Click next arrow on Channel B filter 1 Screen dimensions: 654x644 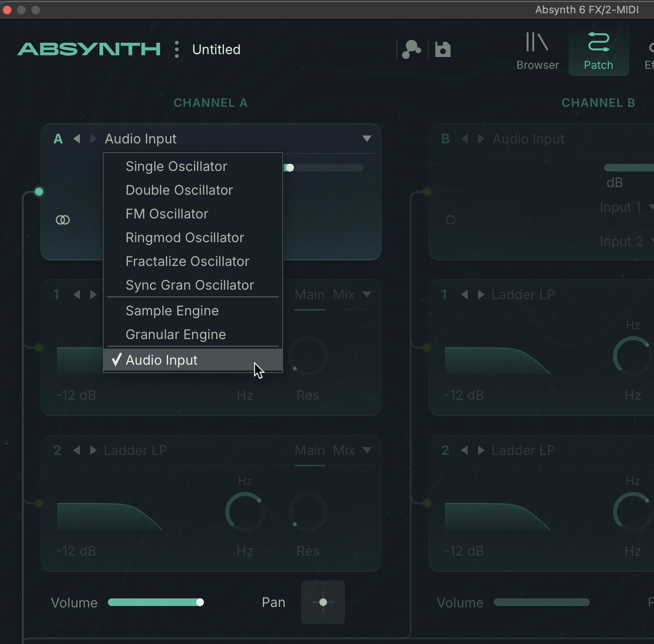481,294
